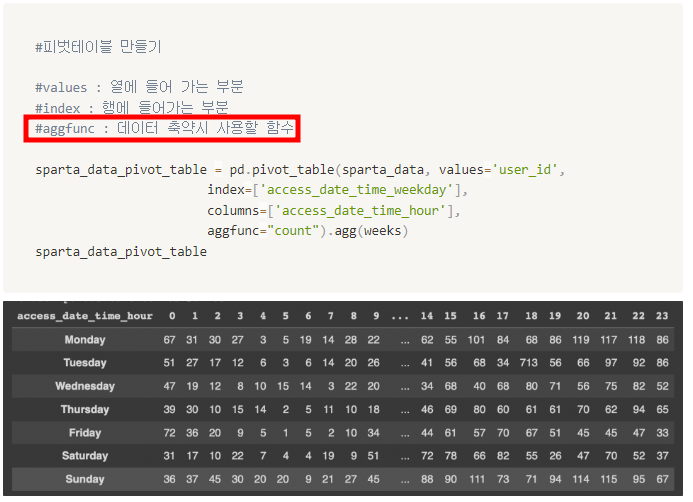
Task: Click 'access_date_time_hour' string in the columns argument
Action: 360,210
